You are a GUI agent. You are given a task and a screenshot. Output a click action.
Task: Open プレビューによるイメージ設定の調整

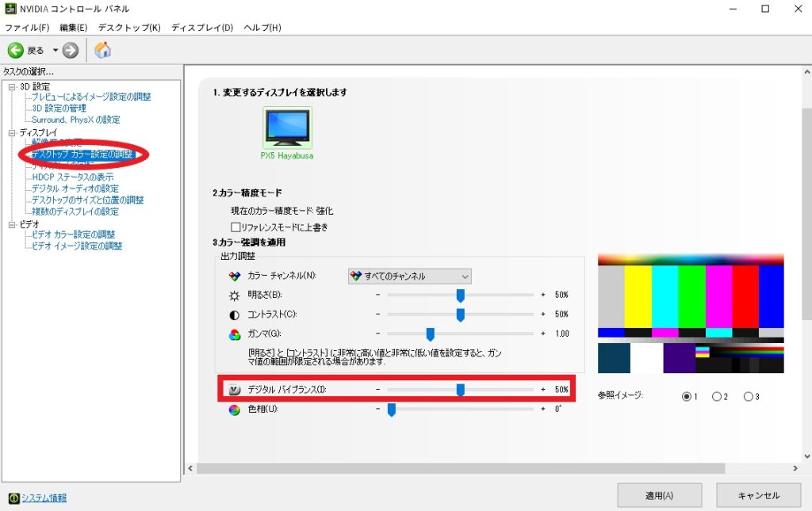pyautogui.click(x=91, y=97)
